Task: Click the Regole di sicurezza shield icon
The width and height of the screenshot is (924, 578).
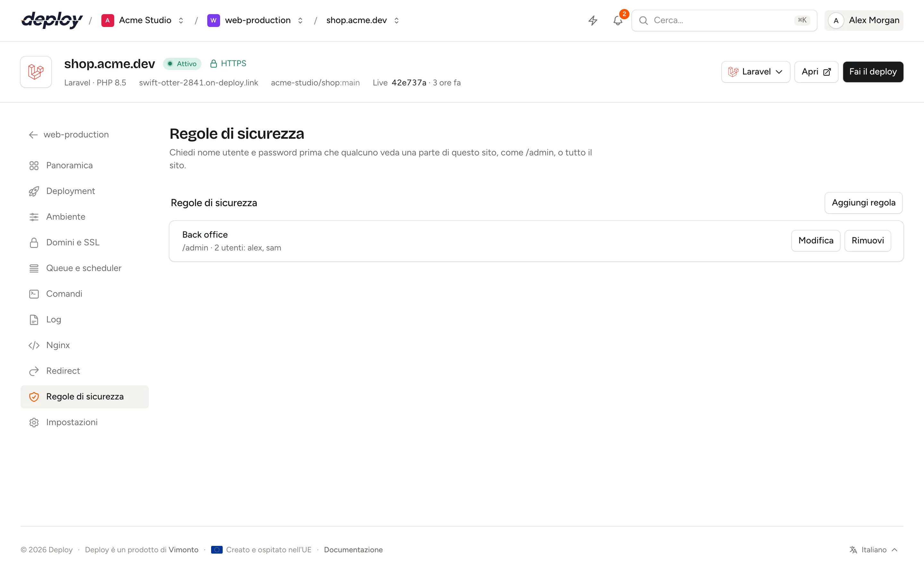Action: click(34, 397)
